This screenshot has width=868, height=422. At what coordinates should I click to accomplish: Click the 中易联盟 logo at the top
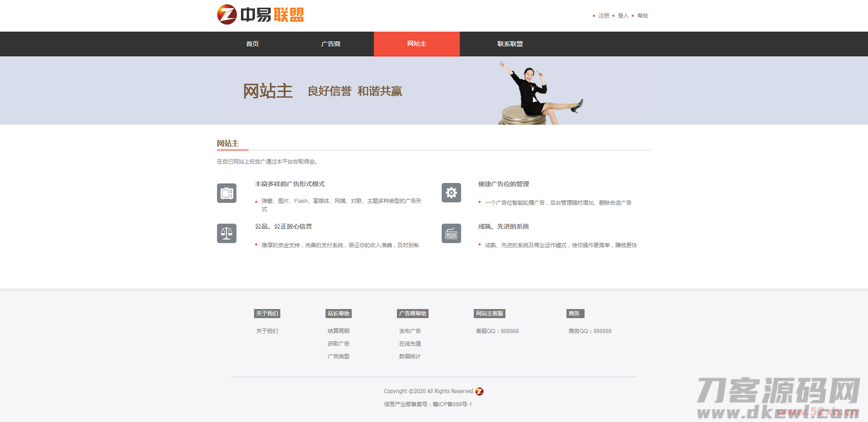260,14
